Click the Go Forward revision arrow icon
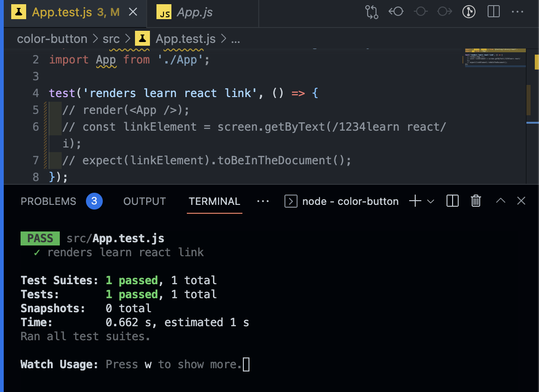539x392 pixels. pos(445,12)
